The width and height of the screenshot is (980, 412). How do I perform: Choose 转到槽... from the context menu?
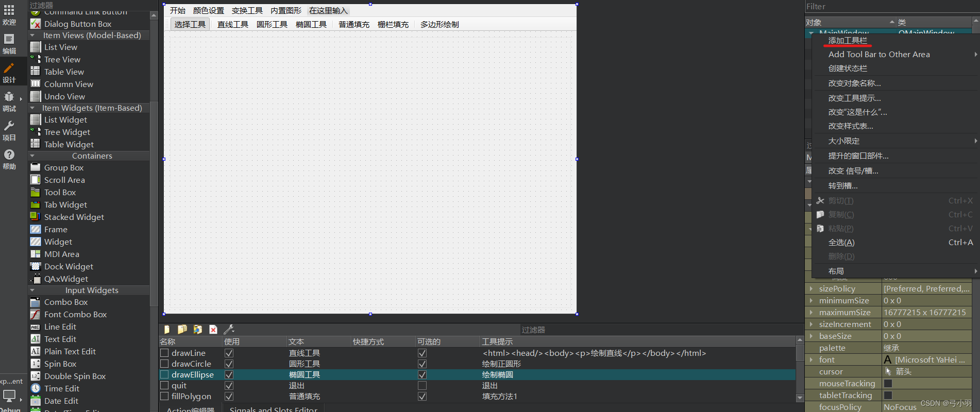click(895, 185)
